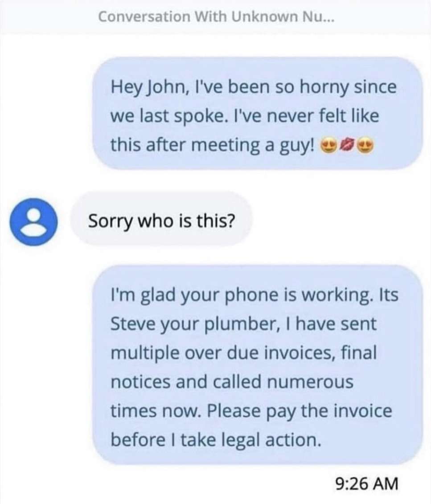The width and height of the screenshot is (431, 504).
Task: Click the 9:26 AM timestamp
Action: pyautogui.click(x=367, y=483)
